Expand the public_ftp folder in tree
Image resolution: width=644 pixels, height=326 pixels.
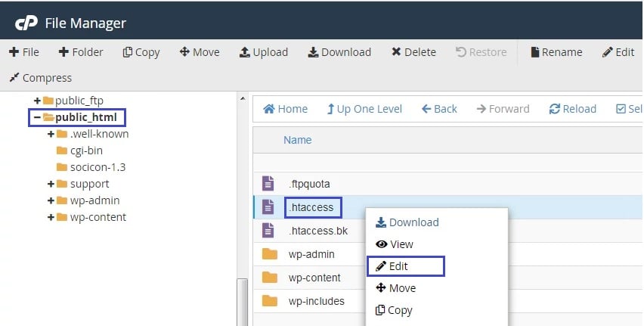(x=37, y=101)
